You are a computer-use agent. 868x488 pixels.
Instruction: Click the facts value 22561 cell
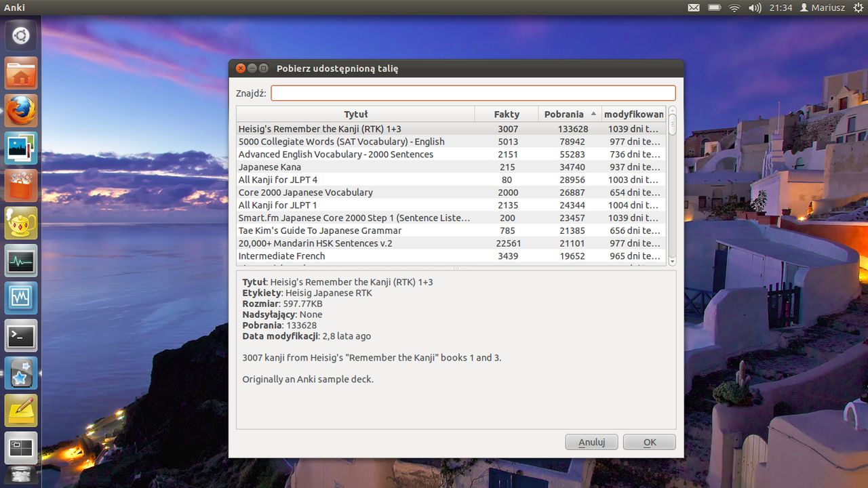pyautogui.click(x=508, y=243)
